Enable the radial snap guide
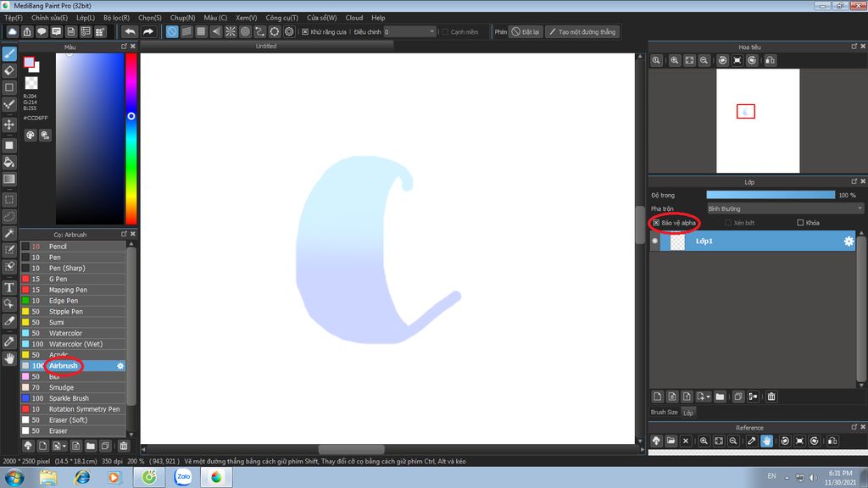Image resolution: width=868 pixels, height=488 pixels. pos(231,31)
